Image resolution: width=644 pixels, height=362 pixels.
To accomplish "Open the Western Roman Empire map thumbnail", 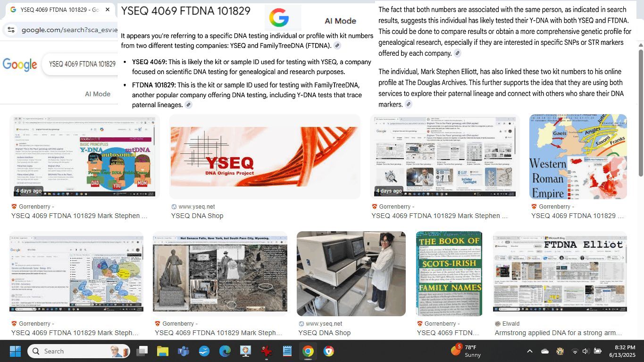I will click(578, 156).
